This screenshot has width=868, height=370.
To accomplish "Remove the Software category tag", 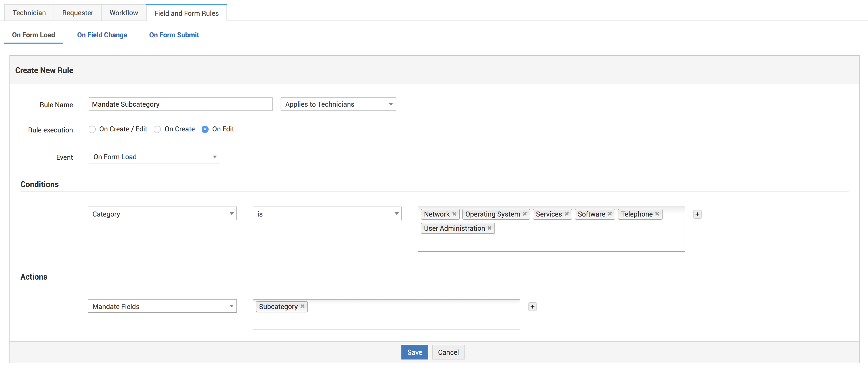I will [x=610, y=214].
